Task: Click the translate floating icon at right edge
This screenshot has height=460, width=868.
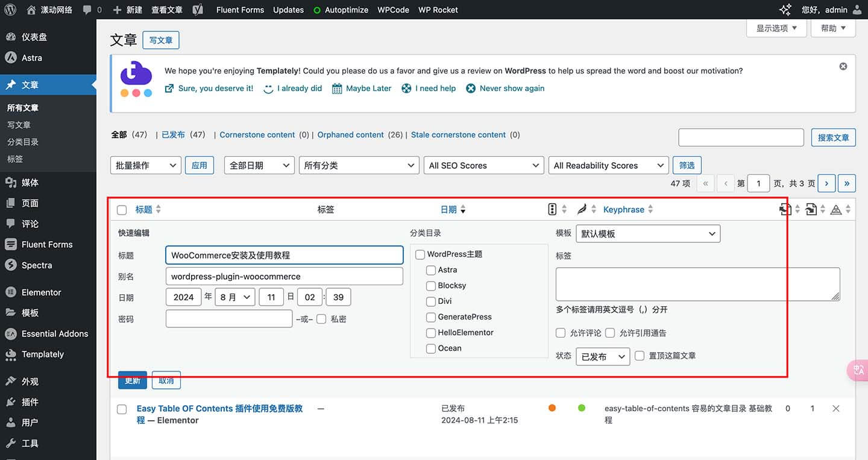Action: (858, 370)
